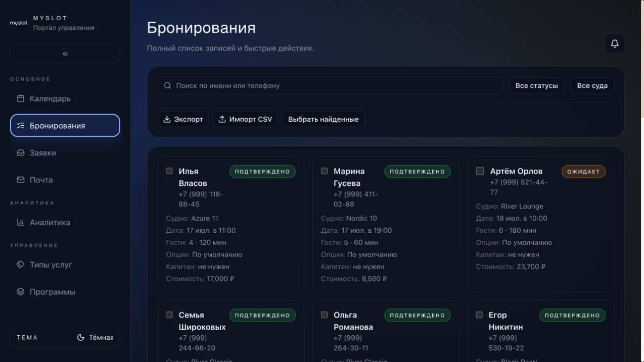Click the name Егор Никитин

pos(505,321)
